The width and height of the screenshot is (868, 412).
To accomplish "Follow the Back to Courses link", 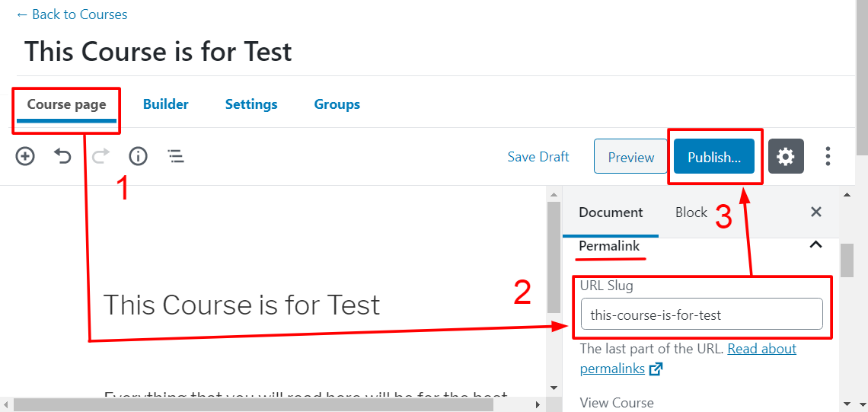I will point(72,14).
